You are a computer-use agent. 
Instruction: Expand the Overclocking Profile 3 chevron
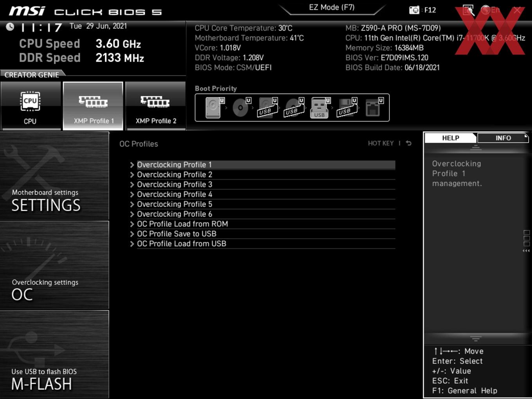click(132, 185)
